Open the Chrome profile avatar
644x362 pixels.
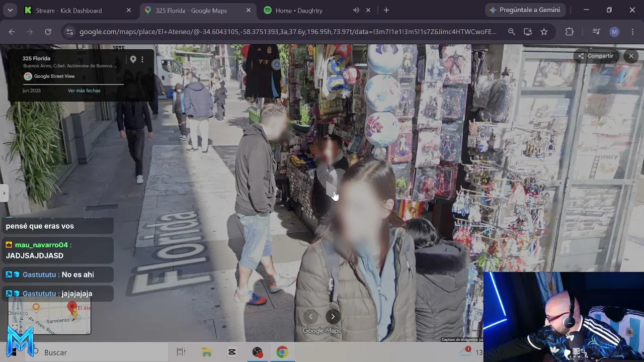click(614, 32)
